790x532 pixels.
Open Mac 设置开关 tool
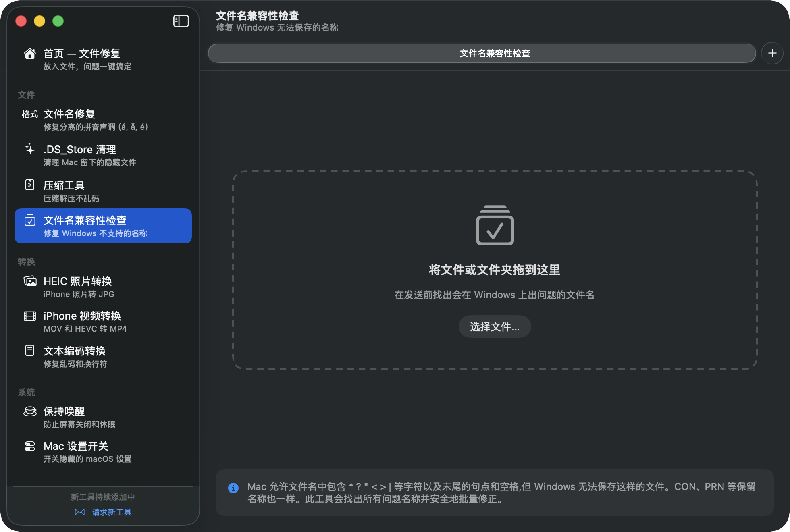[x=103, y=452]
